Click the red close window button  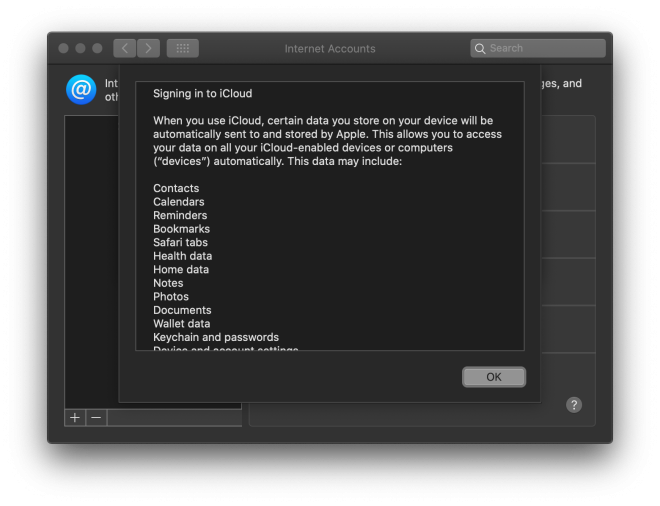click(64, 48)
